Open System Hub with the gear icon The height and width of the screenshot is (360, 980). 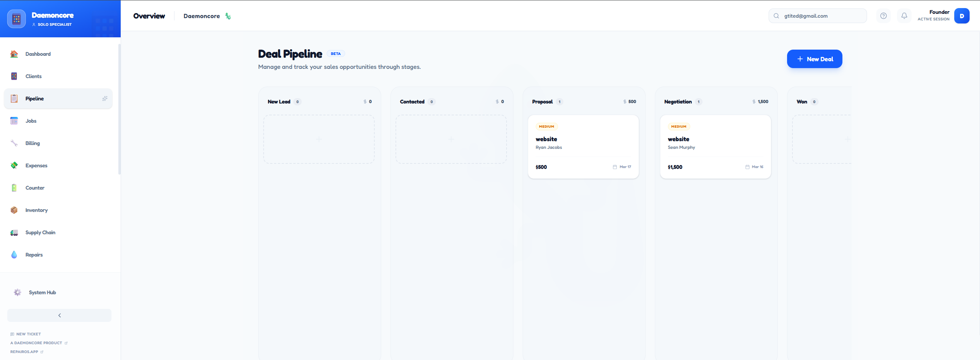tap(18, 292)
